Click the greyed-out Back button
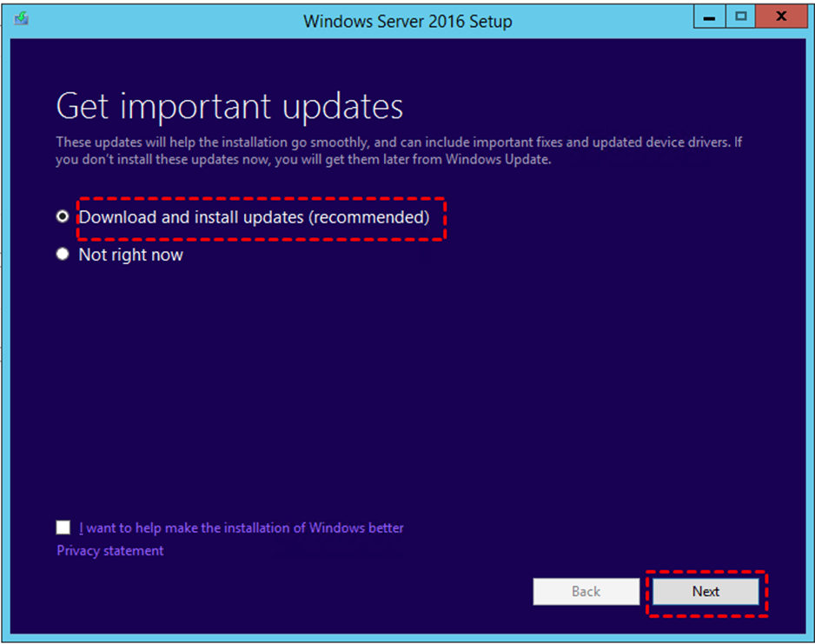Viewport: 815px width, 644px height. click(586, 591)
